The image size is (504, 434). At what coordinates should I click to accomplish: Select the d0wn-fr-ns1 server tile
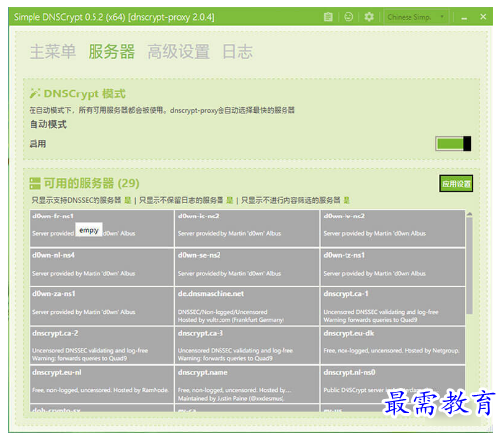click(101, 228)
